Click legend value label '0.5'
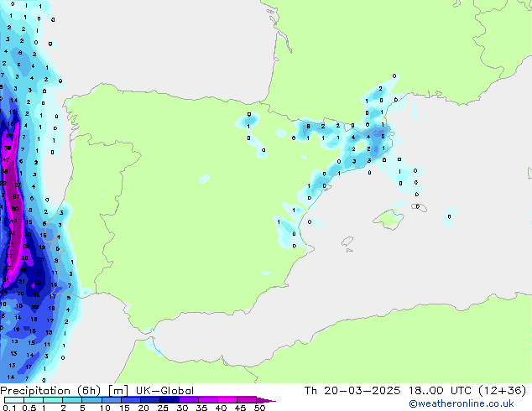This screenshot has height=411, width=532. (29, 408)
